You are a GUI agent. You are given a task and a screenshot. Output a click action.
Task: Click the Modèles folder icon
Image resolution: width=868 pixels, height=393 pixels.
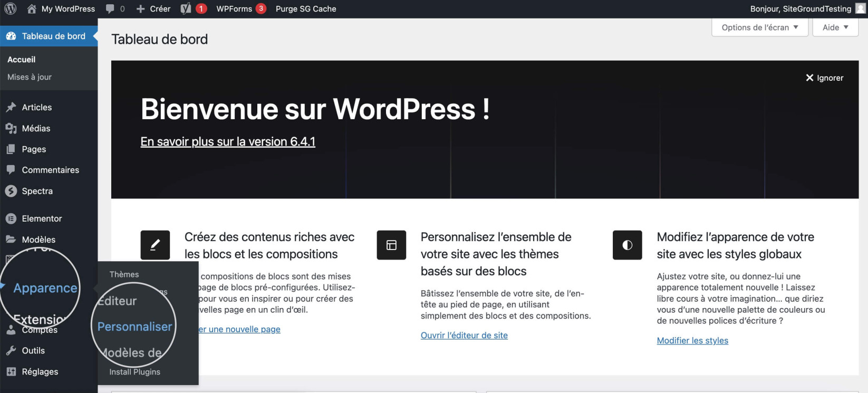click(x=11, y=239)
